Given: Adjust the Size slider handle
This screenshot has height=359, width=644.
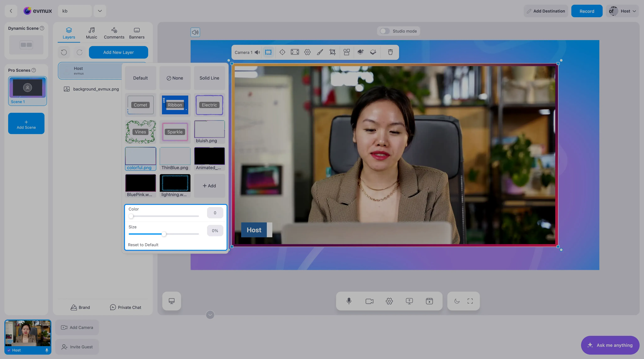Looking at the screenshot, I should 164,234.
